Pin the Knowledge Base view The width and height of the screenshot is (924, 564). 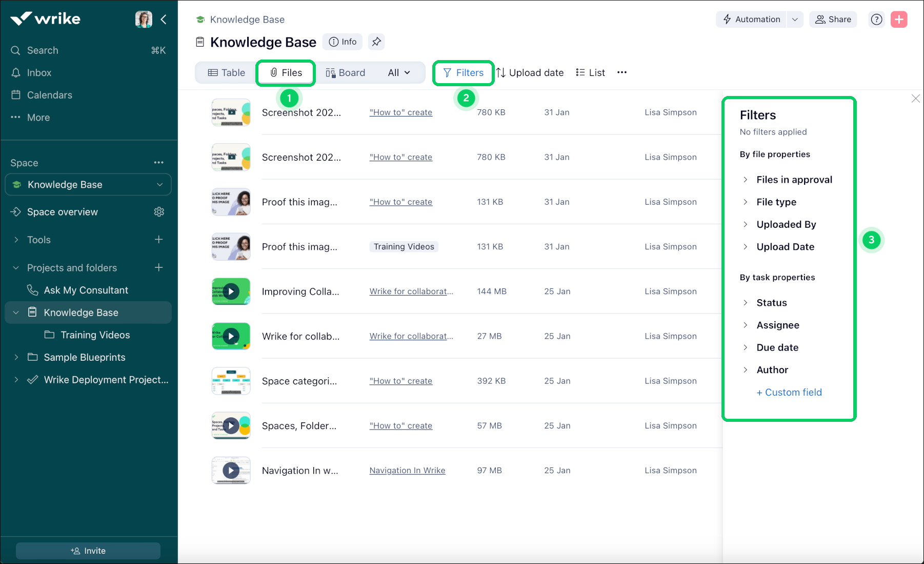click(x=377, y=42)
